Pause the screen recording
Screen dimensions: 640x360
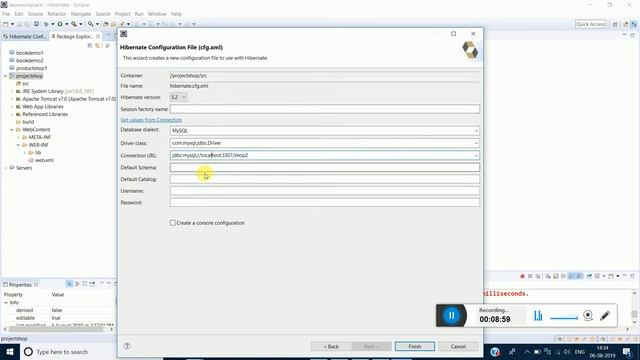pyautogui.click(x=451, y=315)
